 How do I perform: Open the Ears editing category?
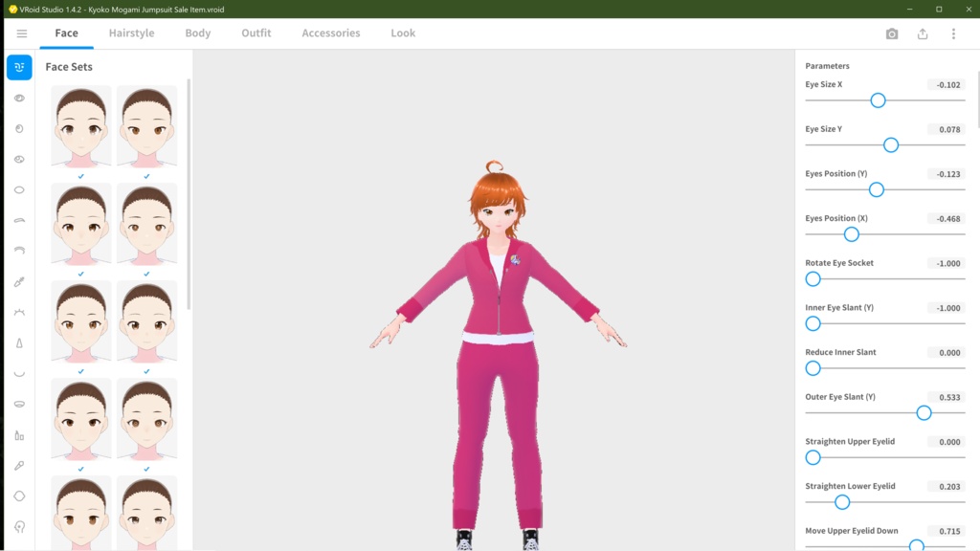[x=19, y=526]
